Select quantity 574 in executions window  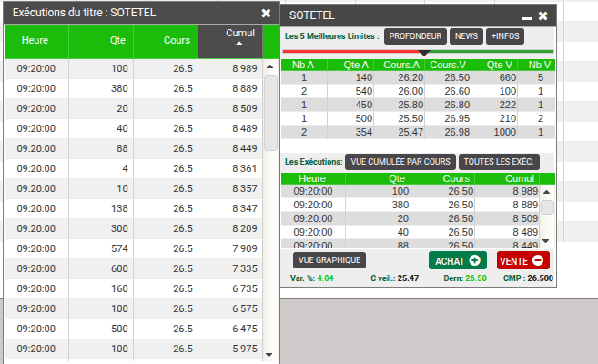click(x=119, y=248)
